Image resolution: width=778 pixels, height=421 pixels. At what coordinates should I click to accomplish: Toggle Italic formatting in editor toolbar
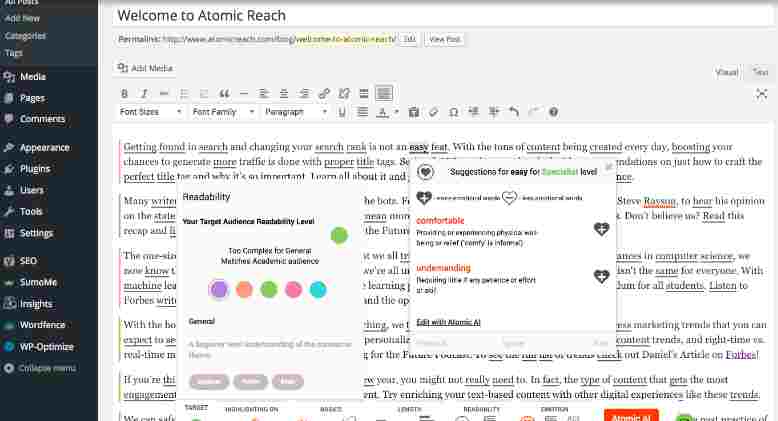[x=144, y=93]
